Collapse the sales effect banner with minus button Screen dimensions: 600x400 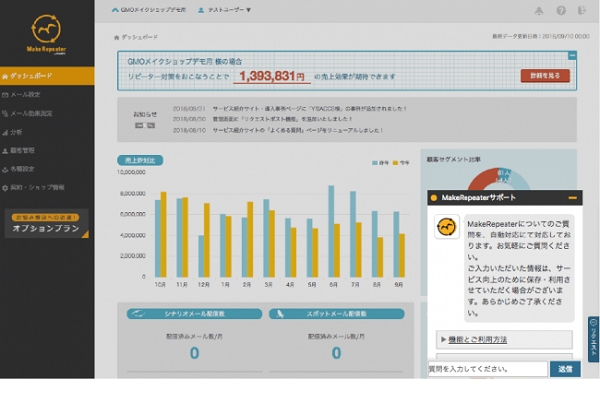click(x=572, y=56)
